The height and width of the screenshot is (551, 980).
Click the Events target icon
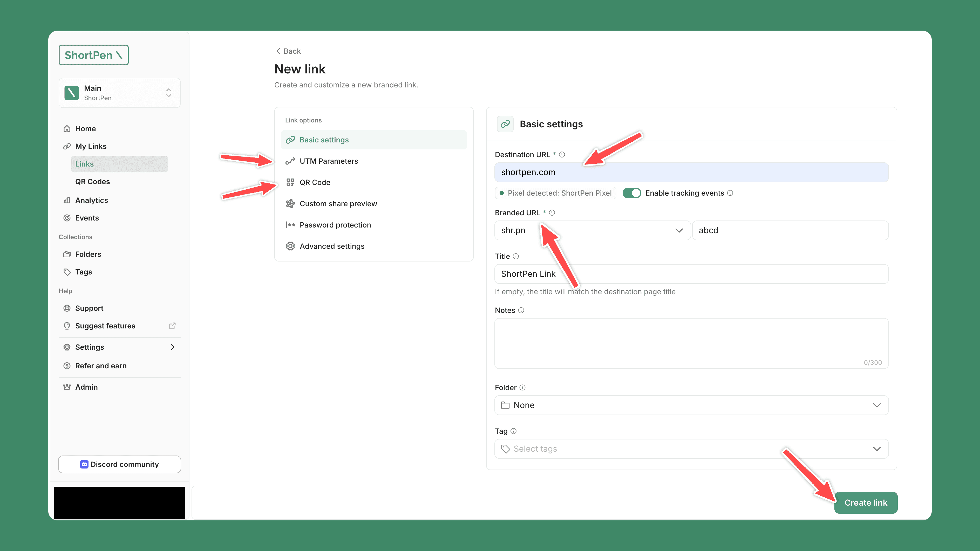(67, 218)
